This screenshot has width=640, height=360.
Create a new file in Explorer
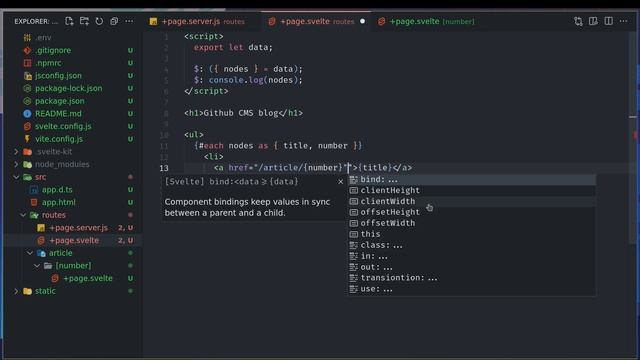point(69,21)
